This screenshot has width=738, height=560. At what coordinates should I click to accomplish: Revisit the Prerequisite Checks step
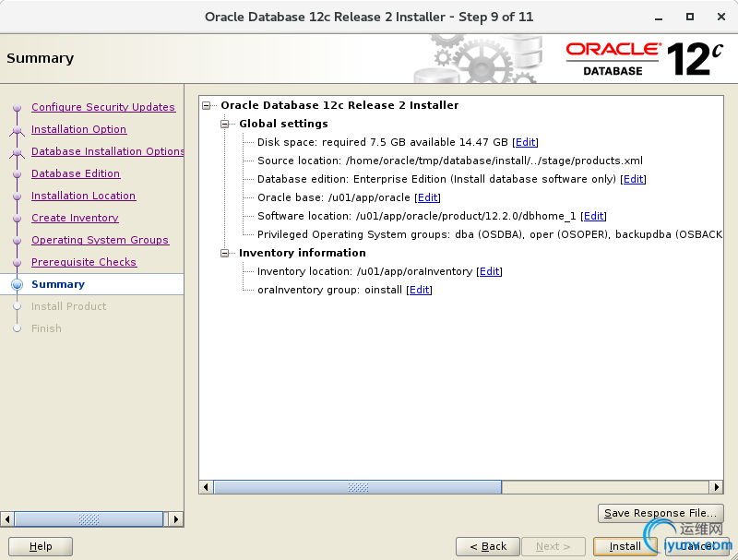coord(84,262)
